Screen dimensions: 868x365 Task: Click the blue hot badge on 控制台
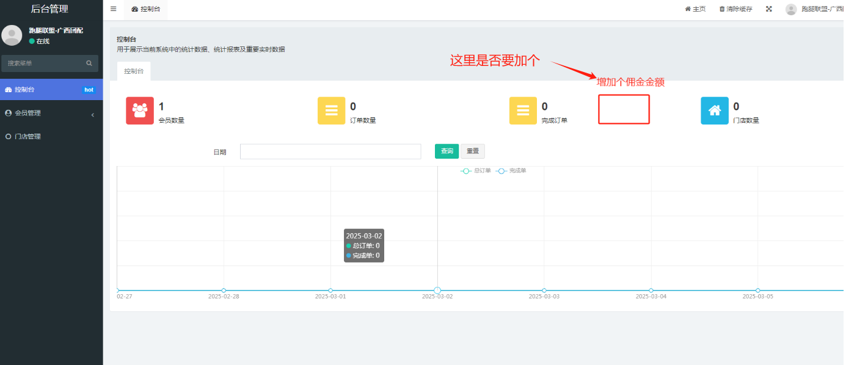click(89, 90)
